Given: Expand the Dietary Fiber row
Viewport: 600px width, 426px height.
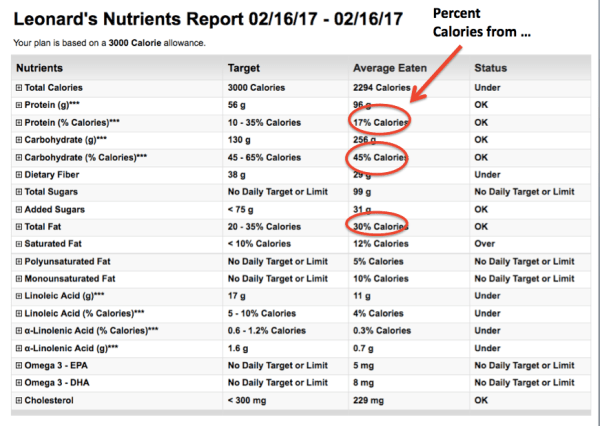Looking at the screenshot, I should click(x=19, y=174).
